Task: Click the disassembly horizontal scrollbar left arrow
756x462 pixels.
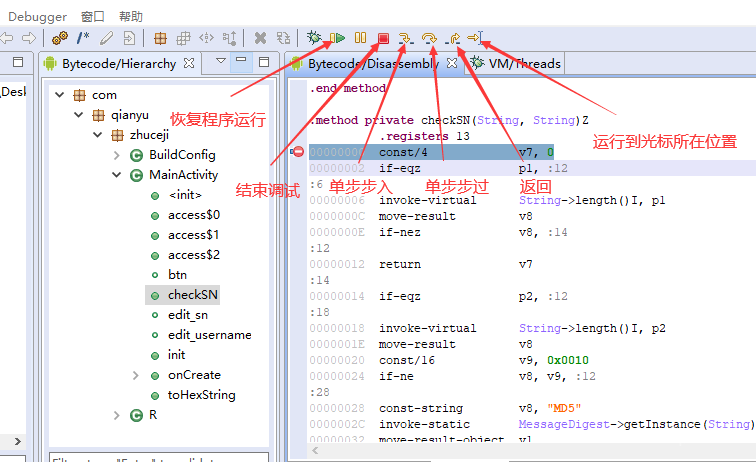Action: 315,451
